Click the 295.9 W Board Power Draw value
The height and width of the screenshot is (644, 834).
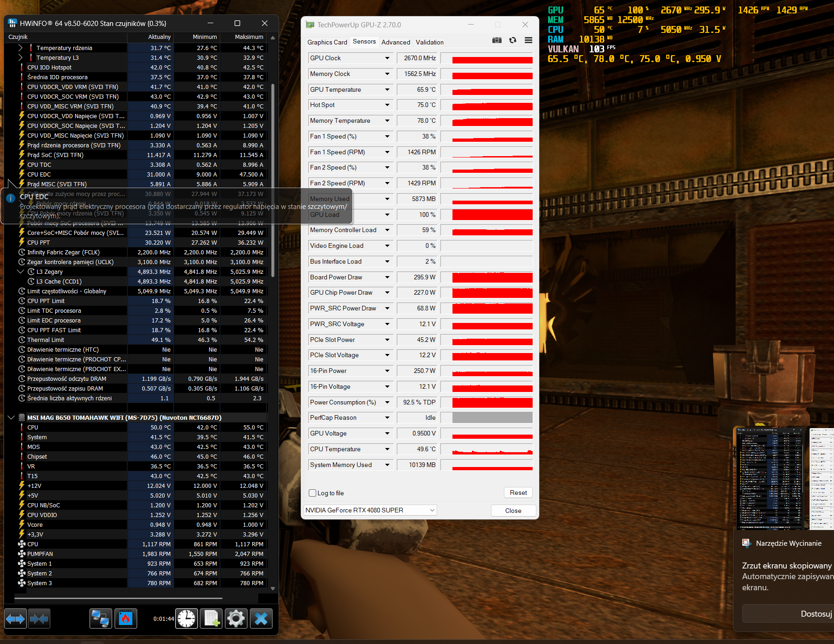(x=418, y=277)
